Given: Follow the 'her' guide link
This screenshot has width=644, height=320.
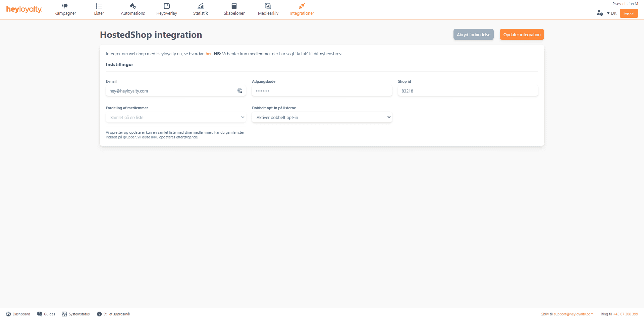Looking at the screenshot, I should point(208,54).
